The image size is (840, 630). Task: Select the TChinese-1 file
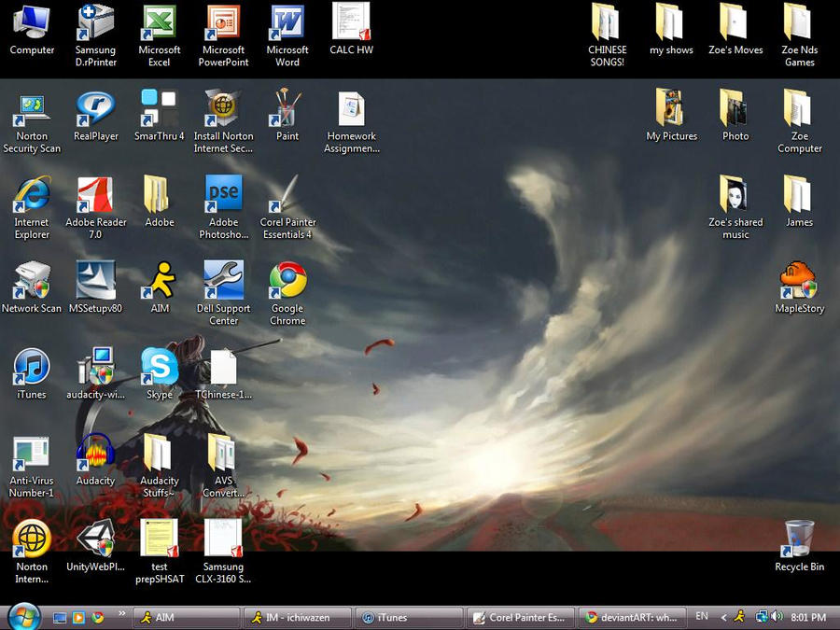223,374
